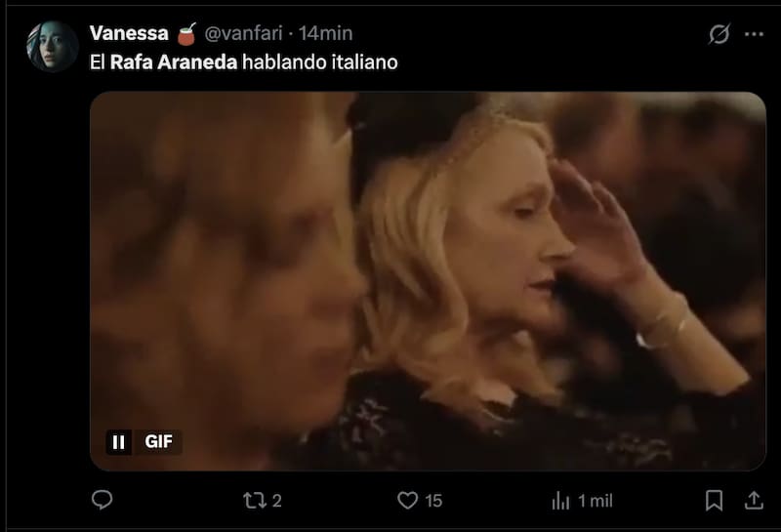
Task: Click the Grok explain icon
Action: pyautogui.click(x=719, y=34)
